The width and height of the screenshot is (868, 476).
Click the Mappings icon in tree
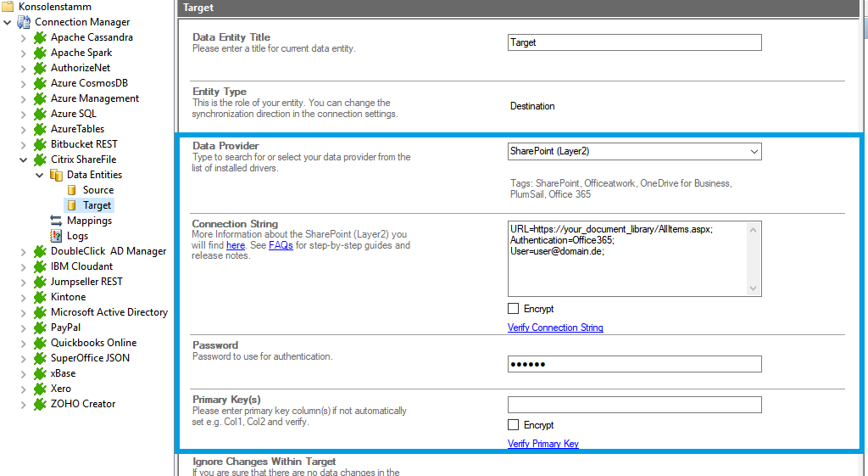coord(57,221)
